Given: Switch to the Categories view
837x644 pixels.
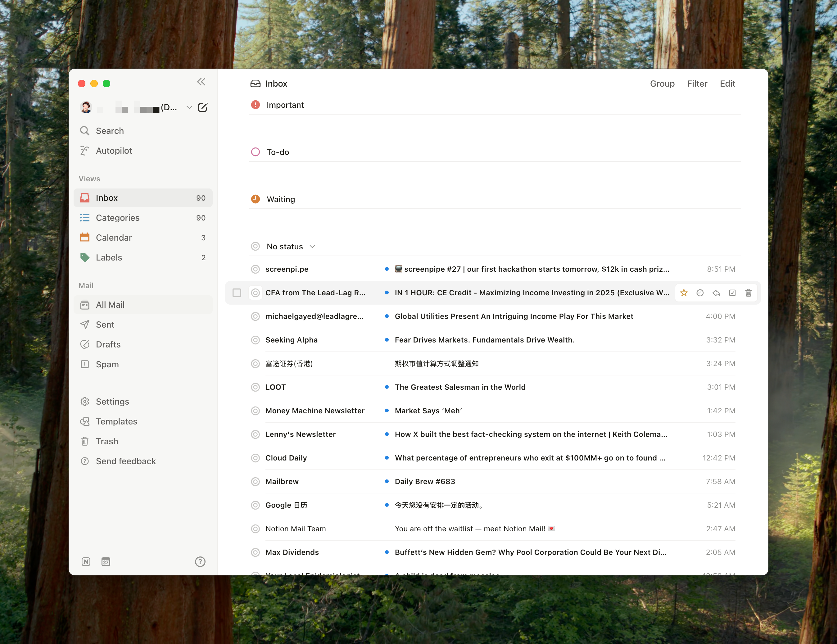Looking at the screenshot, I should tap(118, 218).
